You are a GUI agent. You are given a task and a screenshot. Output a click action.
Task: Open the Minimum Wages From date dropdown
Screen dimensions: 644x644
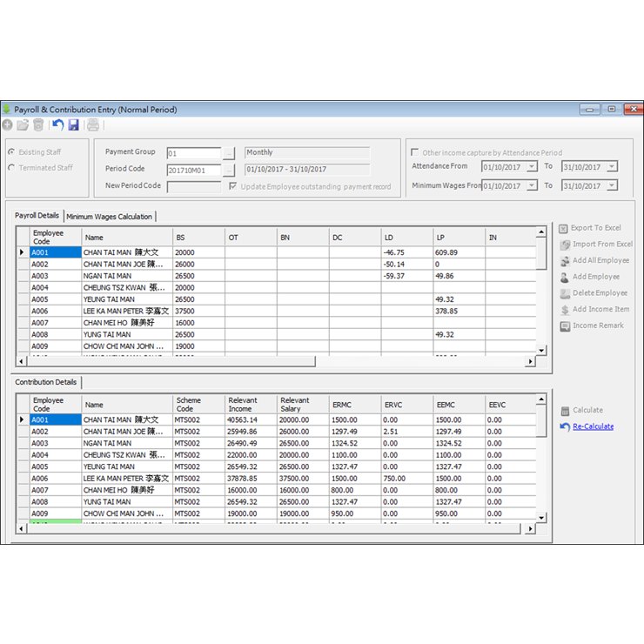[x=532, y=185]
